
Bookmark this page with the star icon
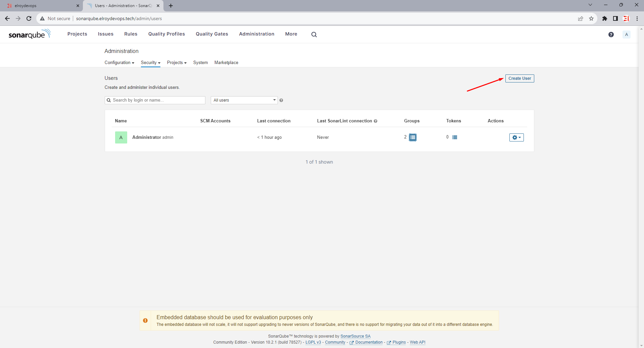(591, 18)
